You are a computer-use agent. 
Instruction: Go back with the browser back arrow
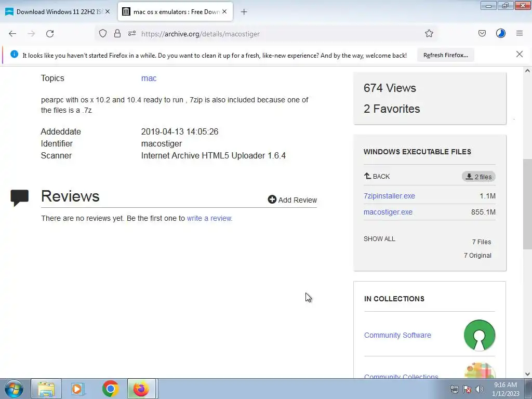pyautogui.click(x=12, y=34)
